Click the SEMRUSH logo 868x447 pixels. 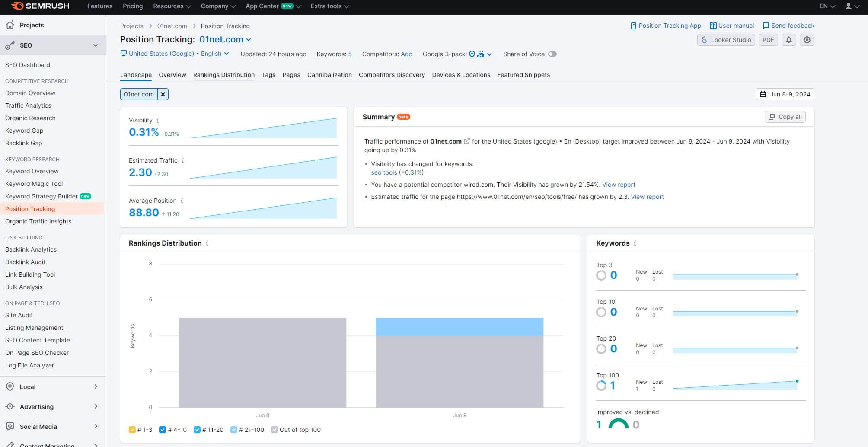[x=39, y=6]
